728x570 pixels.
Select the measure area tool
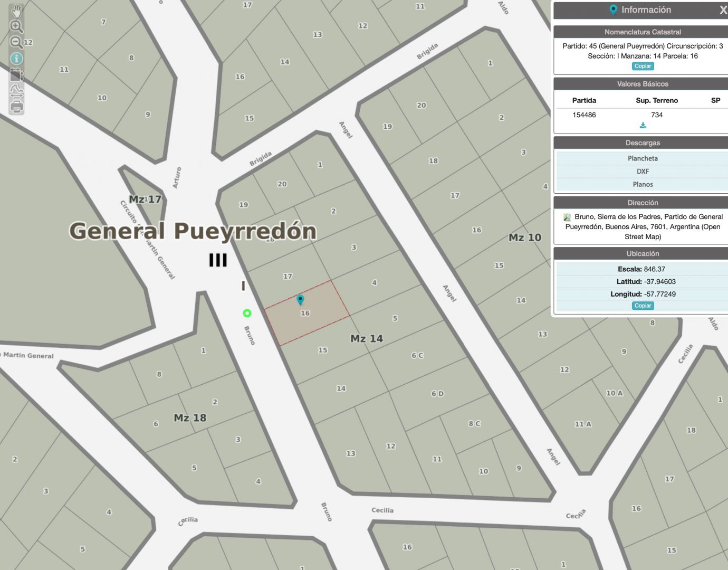tap(16, 74)
